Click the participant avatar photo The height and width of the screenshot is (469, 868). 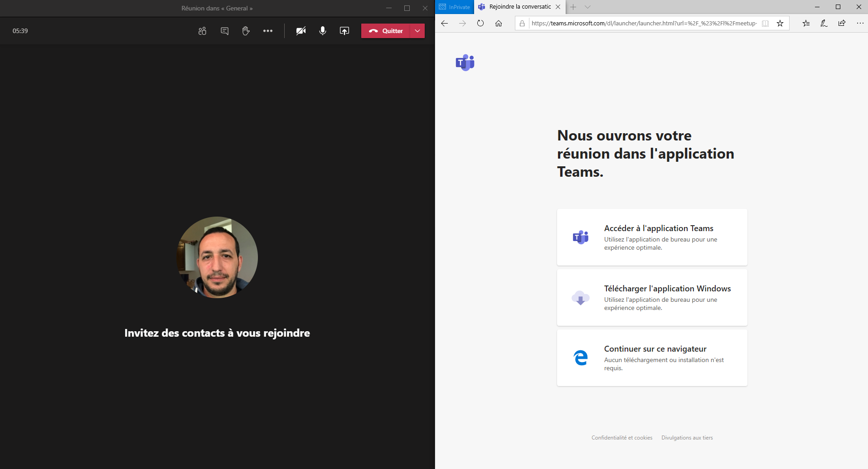coord(217,257)
